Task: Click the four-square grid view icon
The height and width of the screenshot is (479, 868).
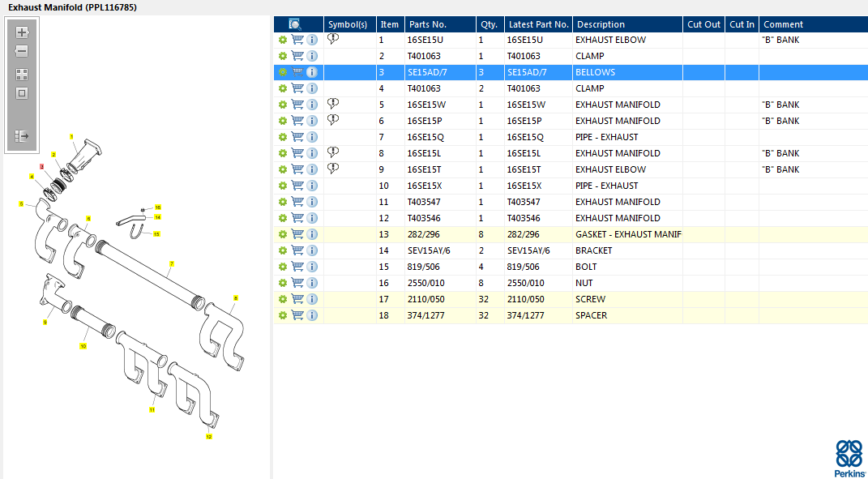Action: click(22, 74)
